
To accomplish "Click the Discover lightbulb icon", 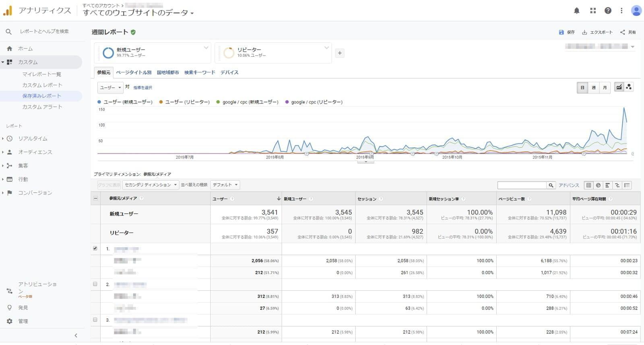I will [x=10, y=308].
